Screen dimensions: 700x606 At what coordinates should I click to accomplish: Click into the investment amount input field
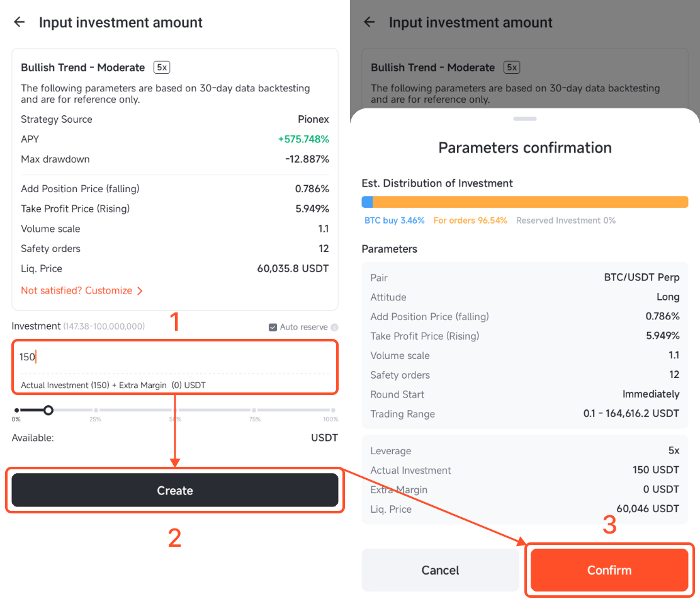point(175,357)
